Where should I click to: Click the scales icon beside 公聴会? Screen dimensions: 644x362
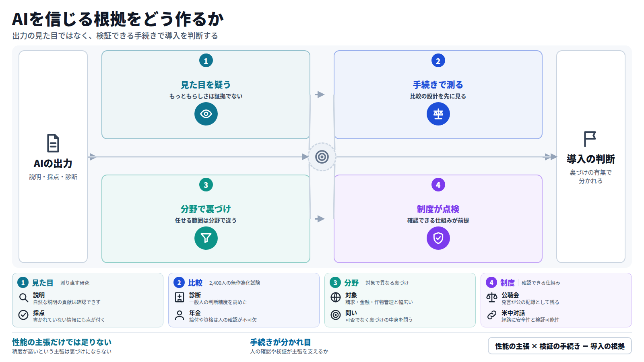click(492, 297)
